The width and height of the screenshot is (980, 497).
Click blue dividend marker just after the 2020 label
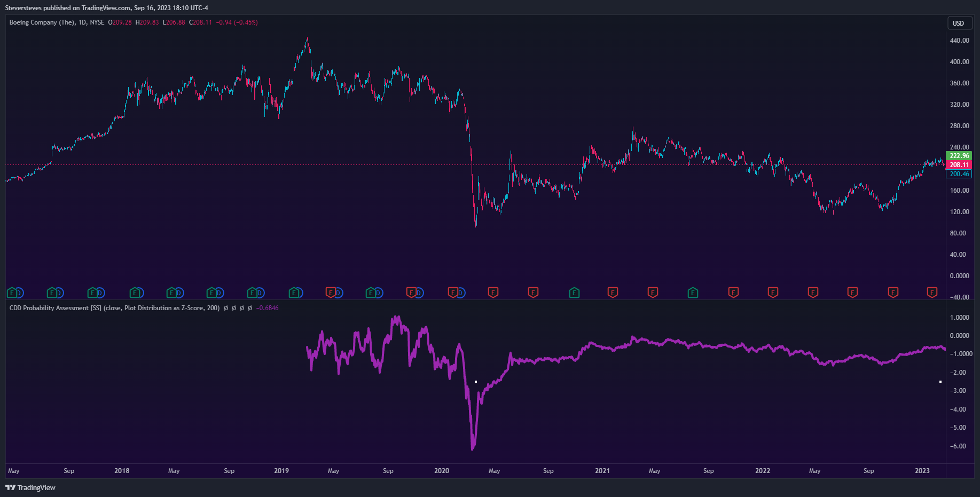[x=460, y=293]
